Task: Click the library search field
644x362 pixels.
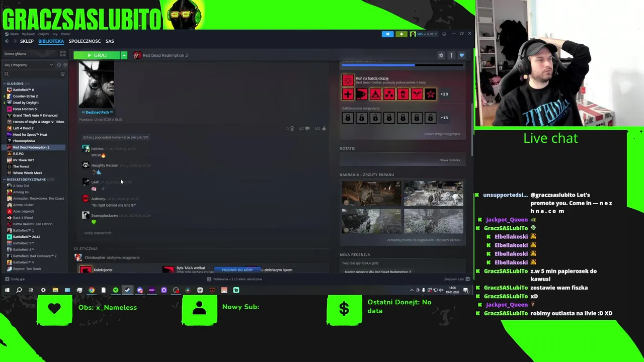Action: [x=31, y=74]
